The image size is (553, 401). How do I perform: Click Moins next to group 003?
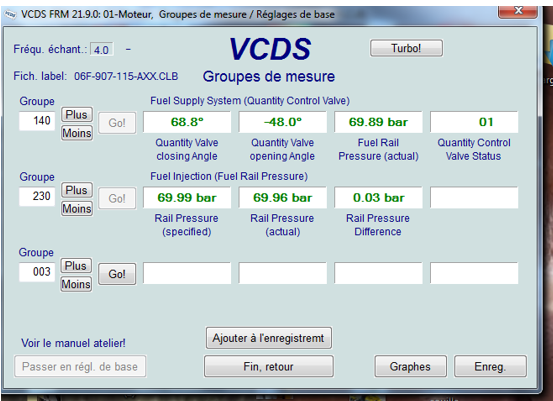pyautogui.click(x=76, y=284)
